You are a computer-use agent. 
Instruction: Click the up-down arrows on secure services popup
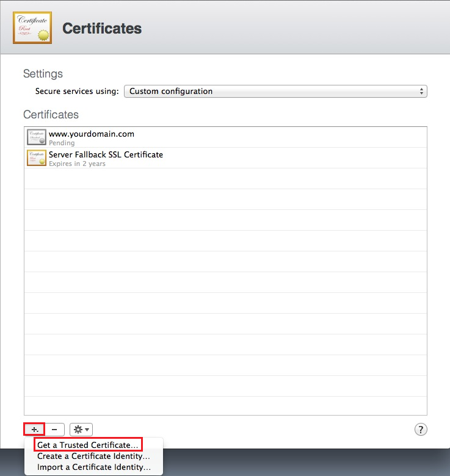(x=421, y=91)
